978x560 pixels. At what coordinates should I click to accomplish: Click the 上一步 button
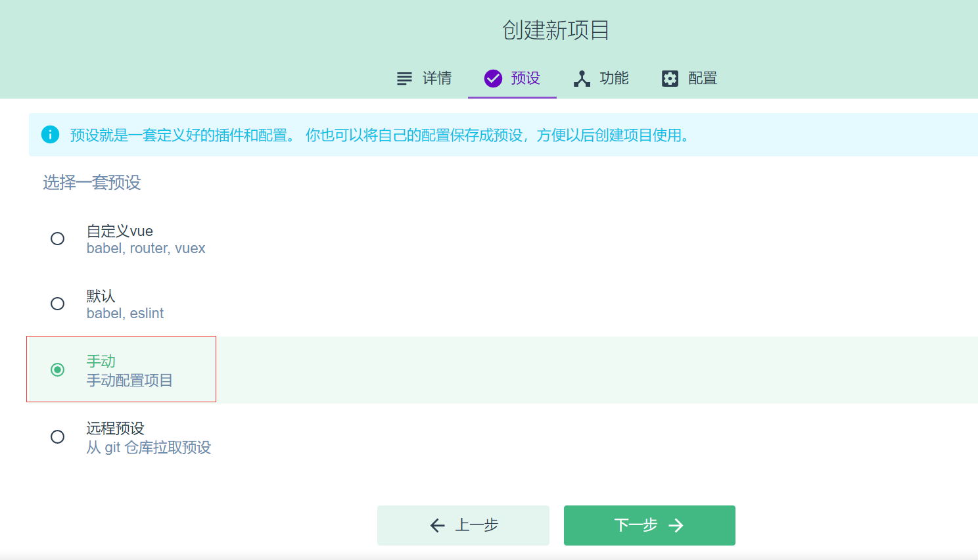coord(463,525)
